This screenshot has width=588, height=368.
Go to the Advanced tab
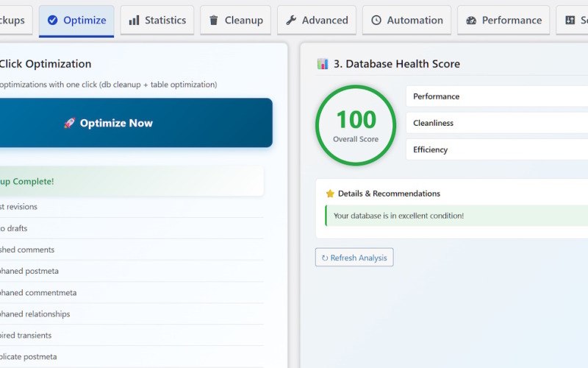click(x=317, y=21)
